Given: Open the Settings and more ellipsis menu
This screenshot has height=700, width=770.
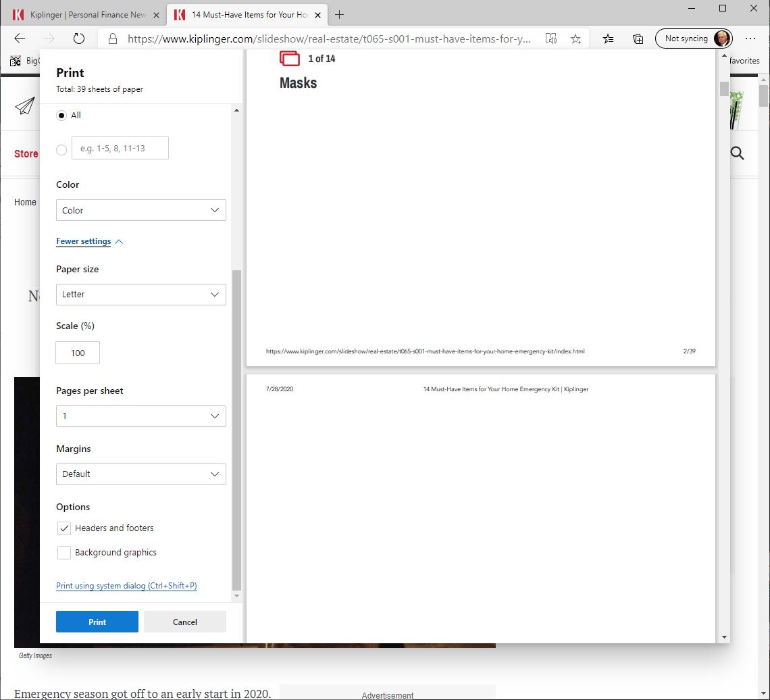Looking at the screenshot, I should [750, 39].
